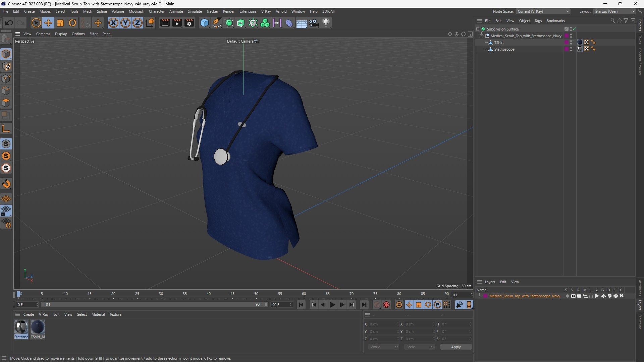Open the Extensions menu
644x362 pixels.
(x=248, y=11)
